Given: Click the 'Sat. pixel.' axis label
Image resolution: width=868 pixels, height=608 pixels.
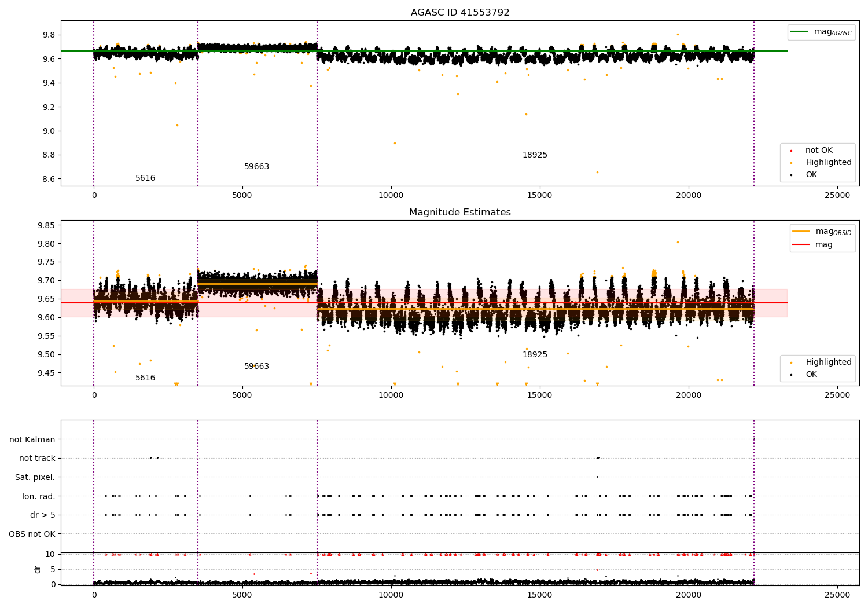Looking at the screenshot, I should [35, 478].
